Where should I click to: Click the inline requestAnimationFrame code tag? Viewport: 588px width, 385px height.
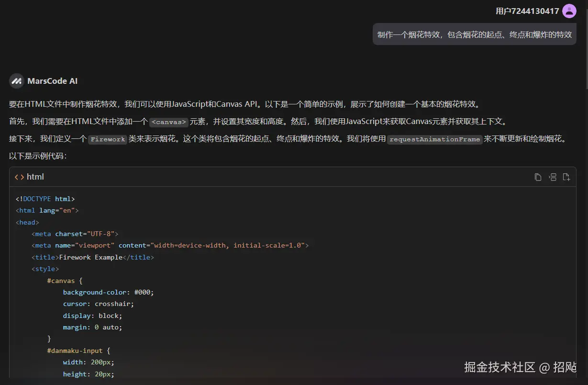coord(434,139)
